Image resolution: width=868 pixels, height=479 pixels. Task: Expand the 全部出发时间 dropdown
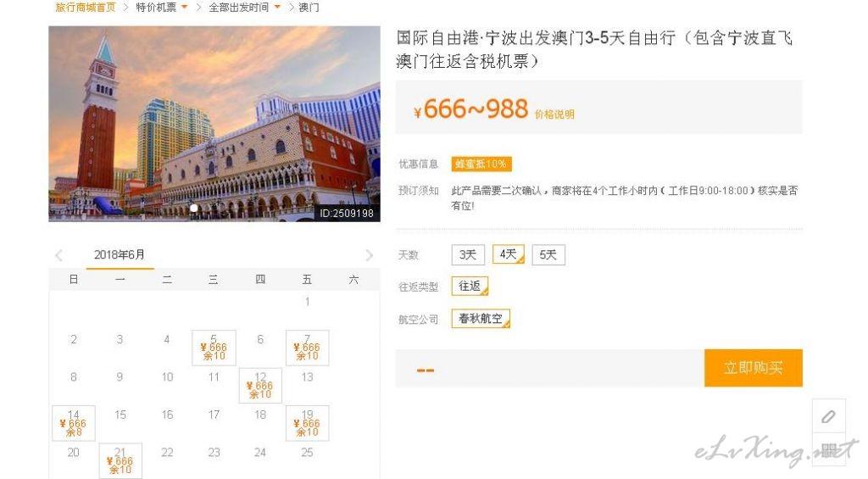(x=244, y=7)
